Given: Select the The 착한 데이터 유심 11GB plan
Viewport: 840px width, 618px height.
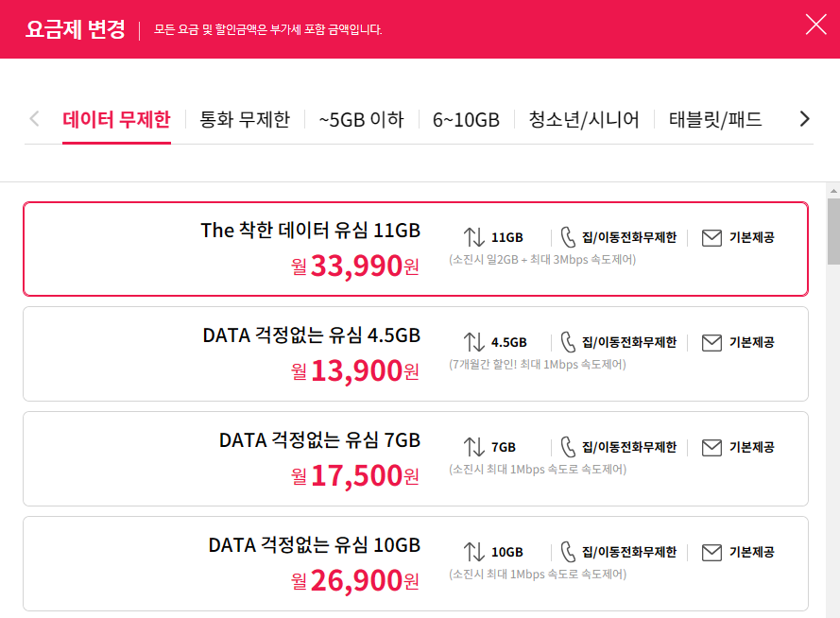Looking at the screenshot, I should coord(416,249).
